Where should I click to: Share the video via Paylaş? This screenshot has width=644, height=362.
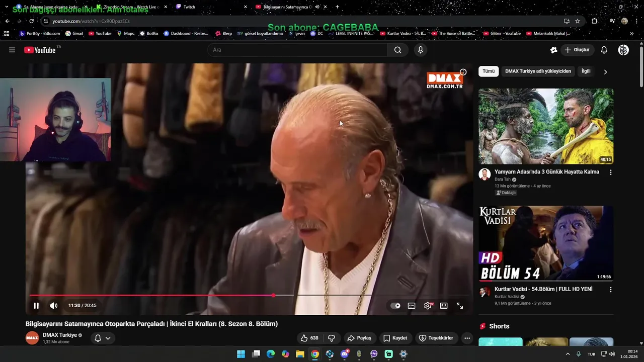(359, 338)
